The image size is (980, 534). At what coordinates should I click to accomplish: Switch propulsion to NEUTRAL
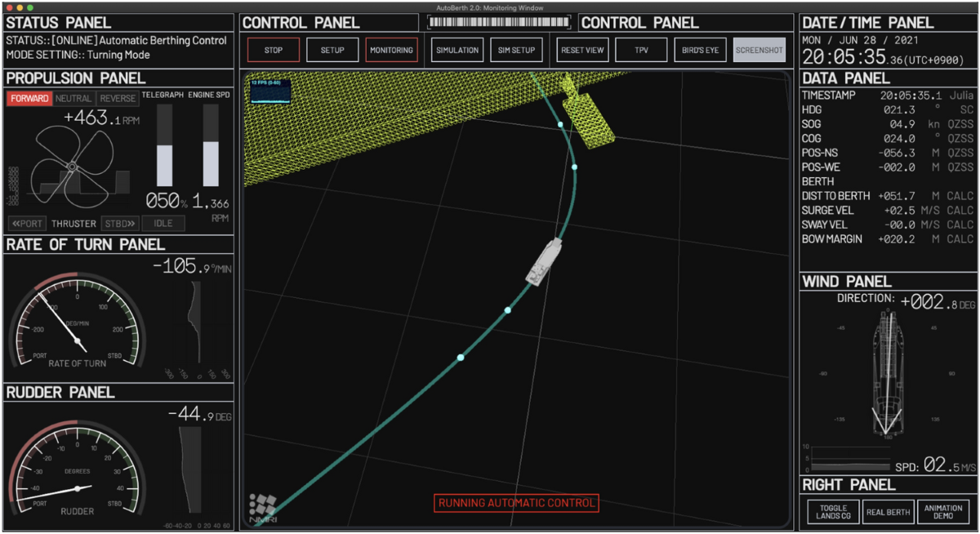(74, 98)
